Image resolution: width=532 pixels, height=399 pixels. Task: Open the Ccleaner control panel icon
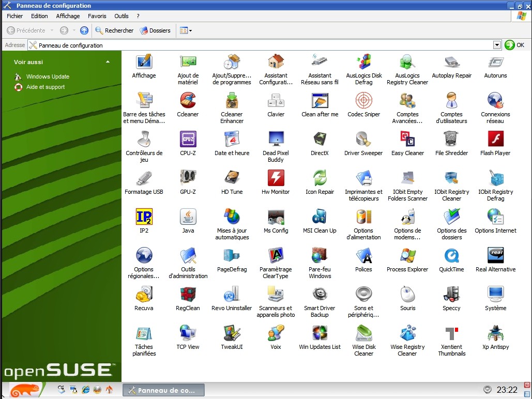click(188, 100)
